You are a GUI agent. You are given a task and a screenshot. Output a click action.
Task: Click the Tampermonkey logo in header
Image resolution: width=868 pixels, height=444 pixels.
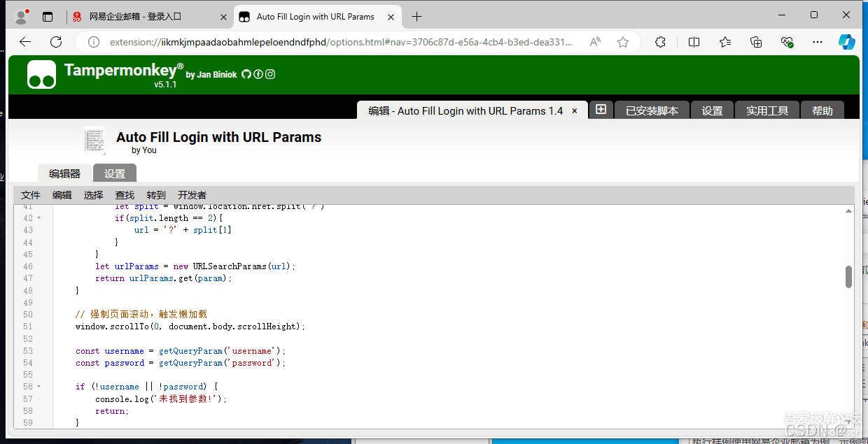[41, 75]
